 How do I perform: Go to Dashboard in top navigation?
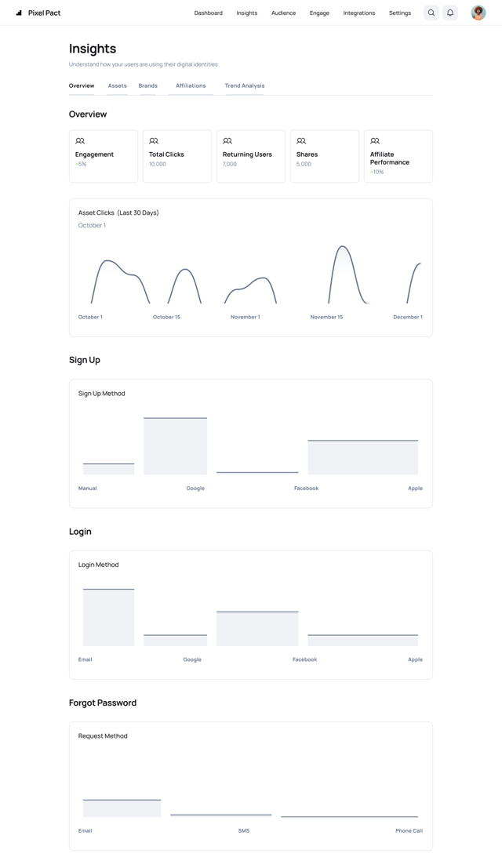click(x=208, y=13)
